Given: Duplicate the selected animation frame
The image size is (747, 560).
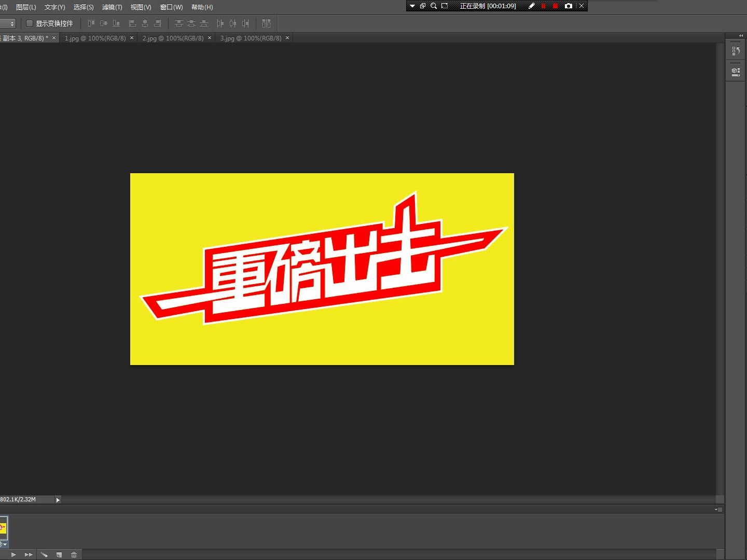Looking at the screenshot, I should point(59,554).
